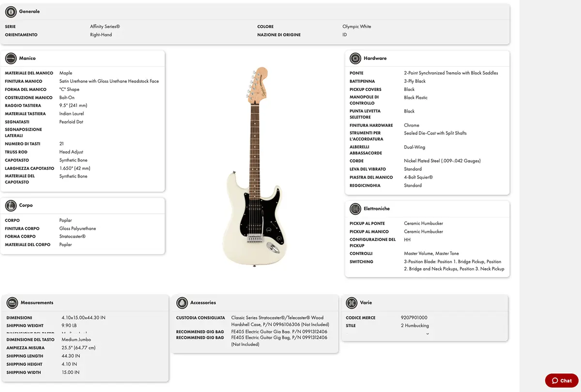This screenshot has height=392, width=581.
Task: Select the Generale section heading
Action: click(30, 12)
